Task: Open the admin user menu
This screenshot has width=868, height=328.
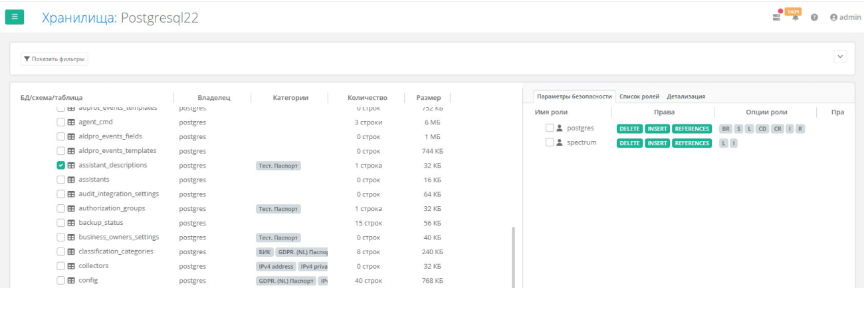Action: click(845, 17)
